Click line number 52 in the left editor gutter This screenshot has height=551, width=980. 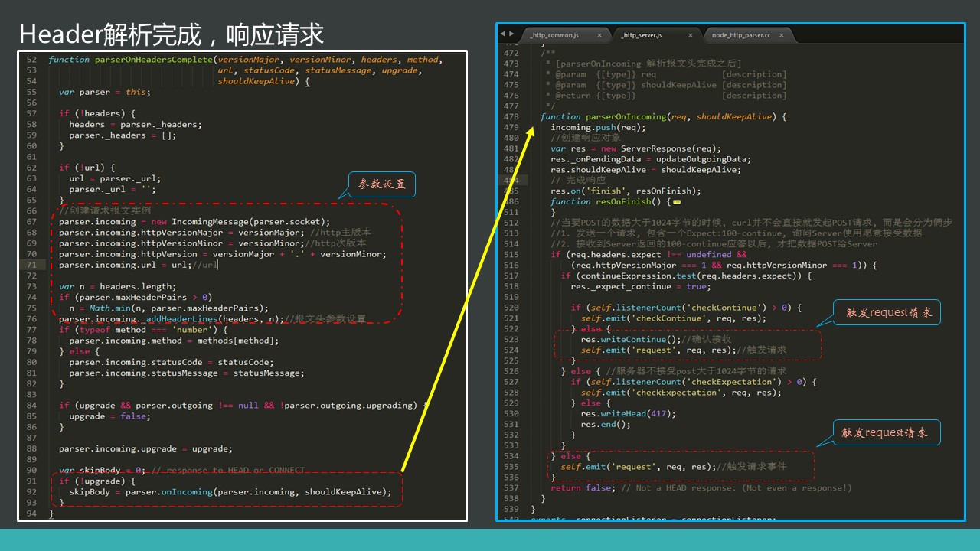[31, 60]
